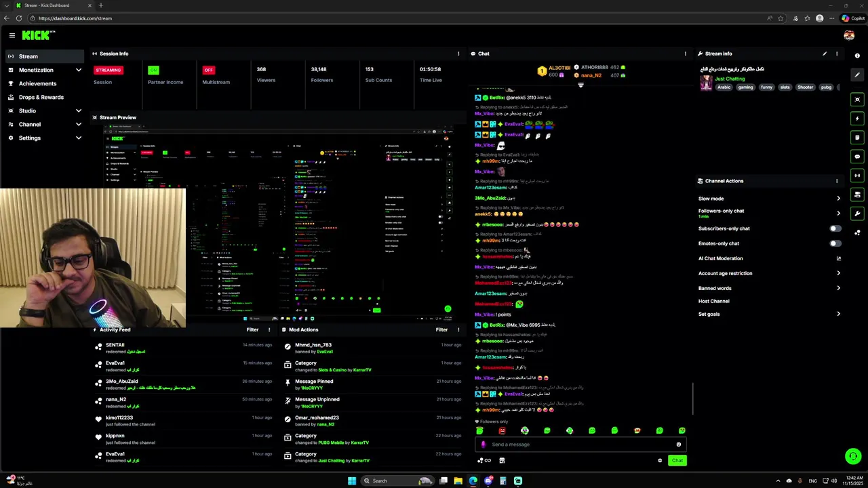This screenshot has width=868, height=488.
Task: Toggle chat bubble widget in right sidebar
Action: tap(857, 157)
